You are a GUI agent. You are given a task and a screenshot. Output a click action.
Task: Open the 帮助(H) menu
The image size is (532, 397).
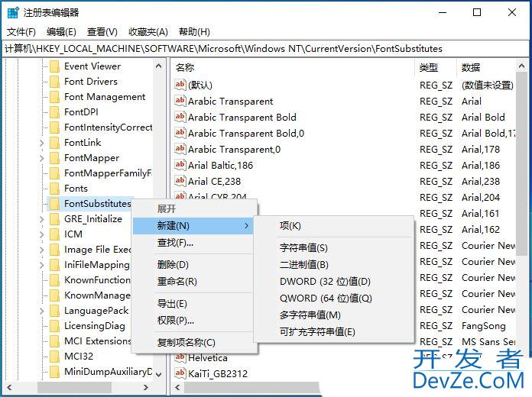coord(194,32)
